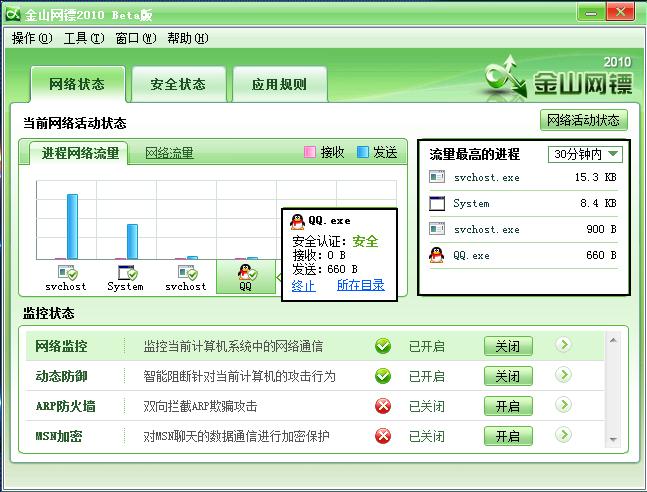Click the 终止 link in the QQ.exe popup
The image size is (647, 492).
303,285
